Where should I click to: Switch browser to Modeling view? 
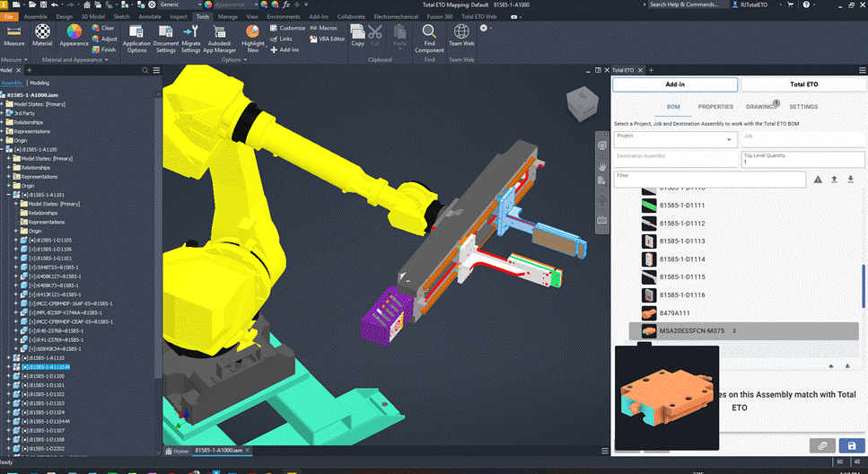(39, 83)
